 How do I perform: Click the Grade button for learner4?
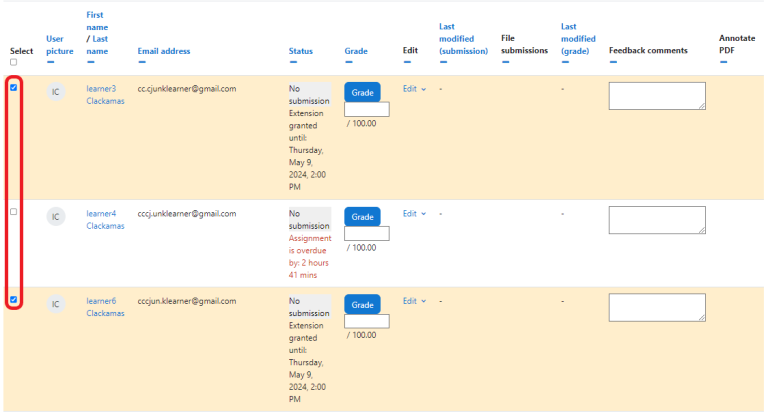[362, 217]
